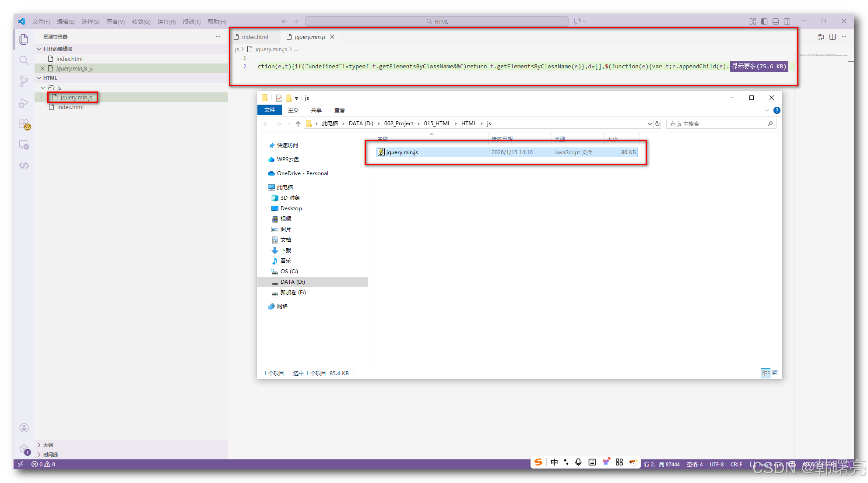Open the Manage gear icon

pyautogui.click(x=24, y=448)
